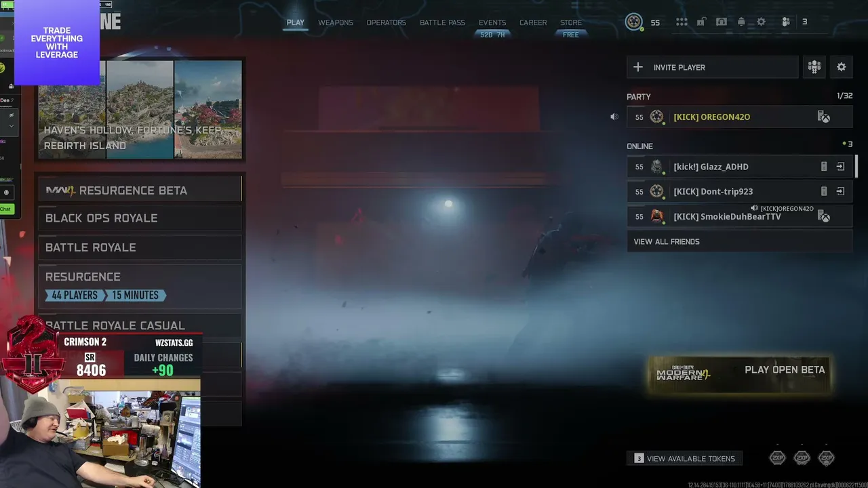Click the friends count number 3 in top bar

[805, 22]
